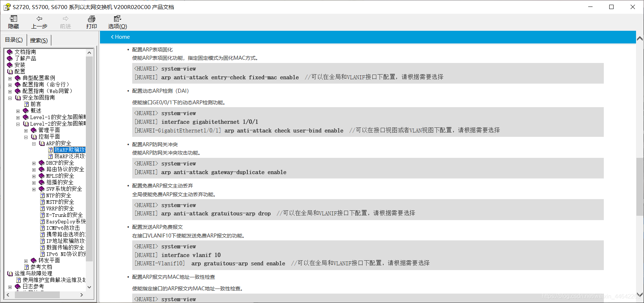Screen dimensions: 644x303
Task: Click the tree panel scroll-down arrow
Action: coord(89,287)
